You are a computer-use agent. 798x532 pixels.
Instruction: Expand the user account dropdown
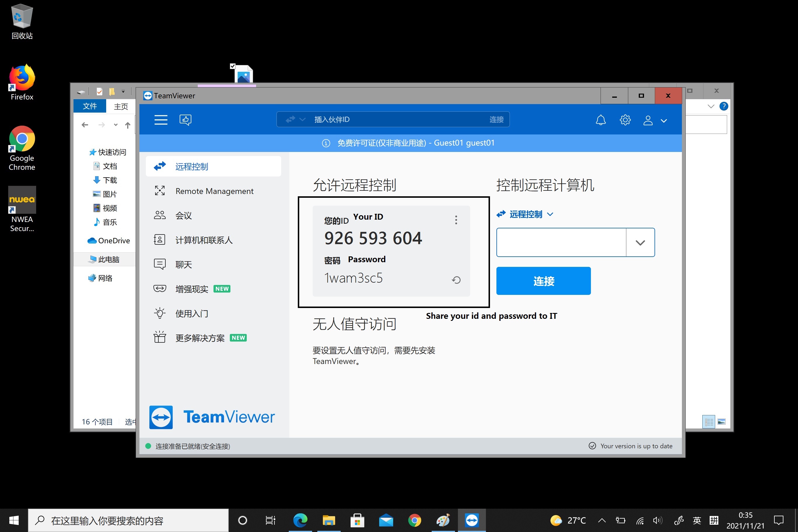664,121
